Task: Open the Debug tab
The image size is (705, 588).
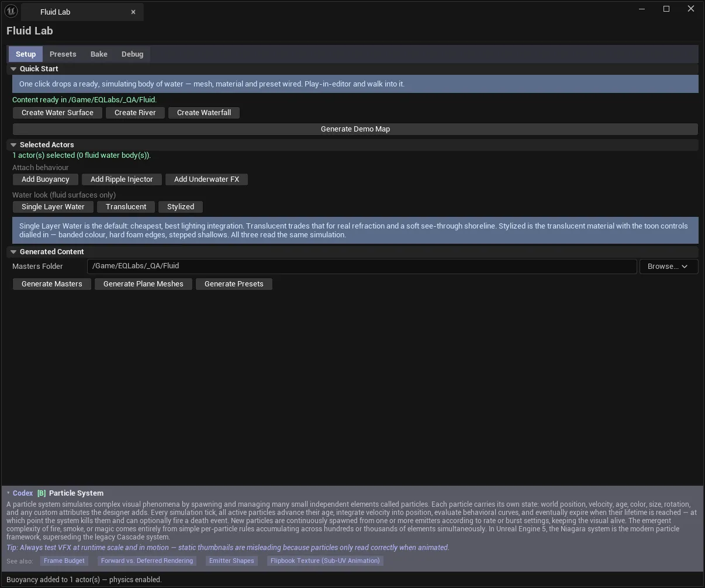Action: click(x=132, y=54)
